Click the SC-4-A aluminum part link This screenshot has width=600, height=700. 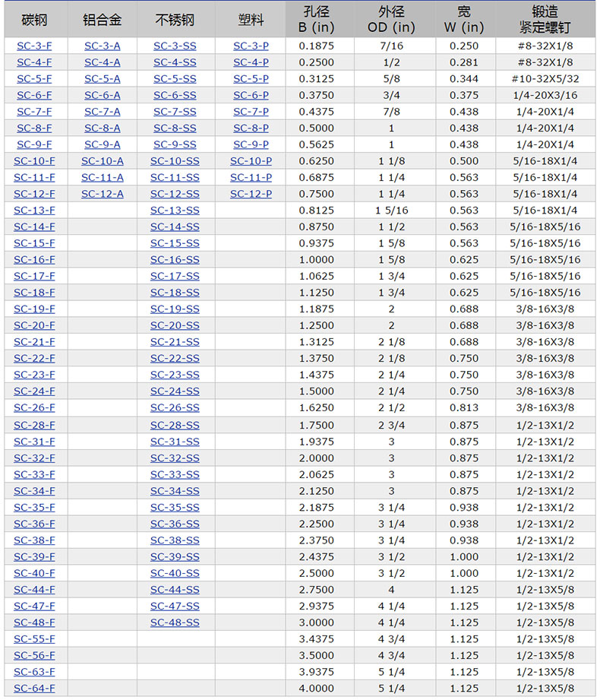coord(102,62)
